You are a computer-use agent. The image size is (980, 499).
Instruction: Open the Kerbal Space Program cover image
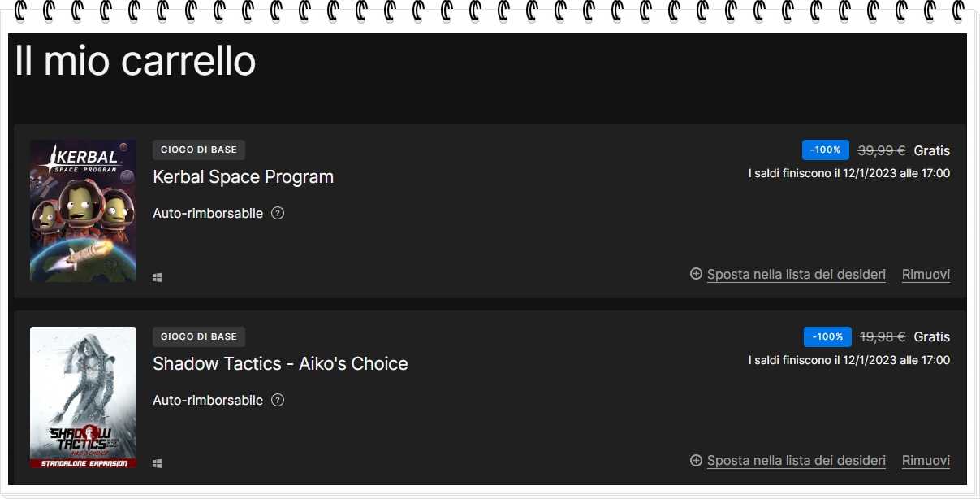click(83, 211)
